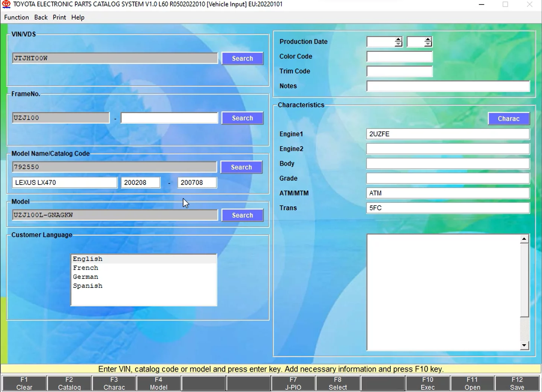
Task: Click Search beside the Model field
Action: [242, 215]
